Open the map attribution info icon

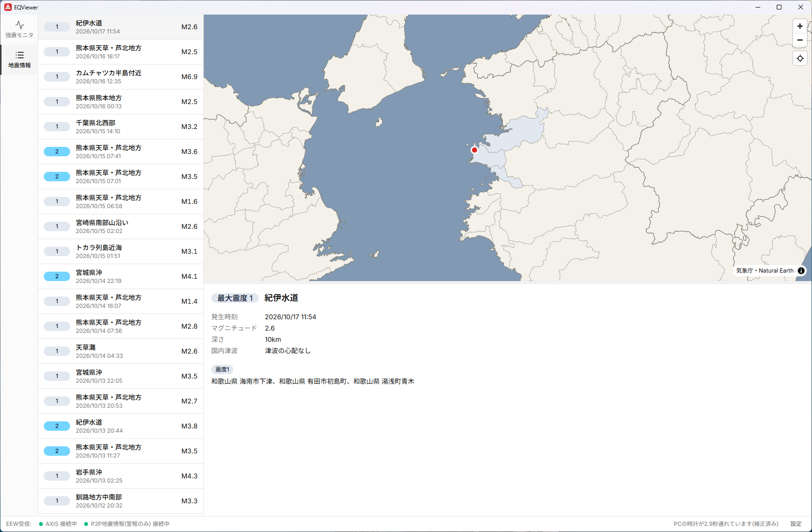tap(801, 271)
